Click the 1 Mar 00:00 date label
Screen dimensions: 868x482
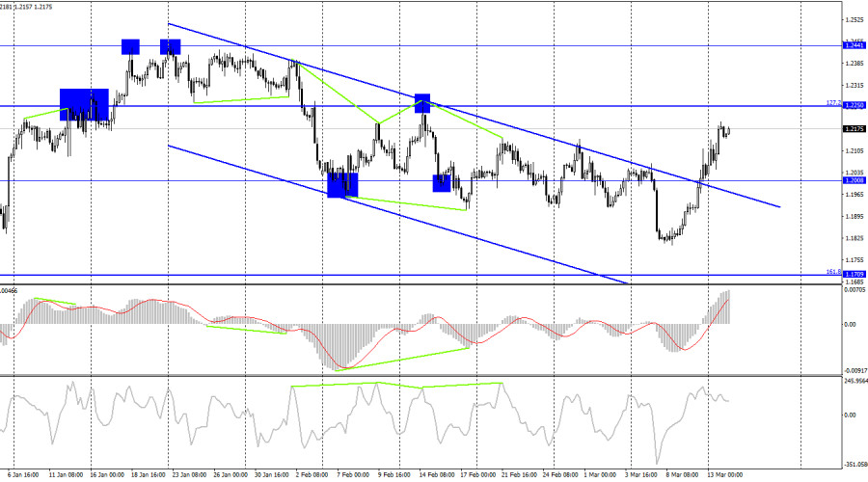pos(600,475)
